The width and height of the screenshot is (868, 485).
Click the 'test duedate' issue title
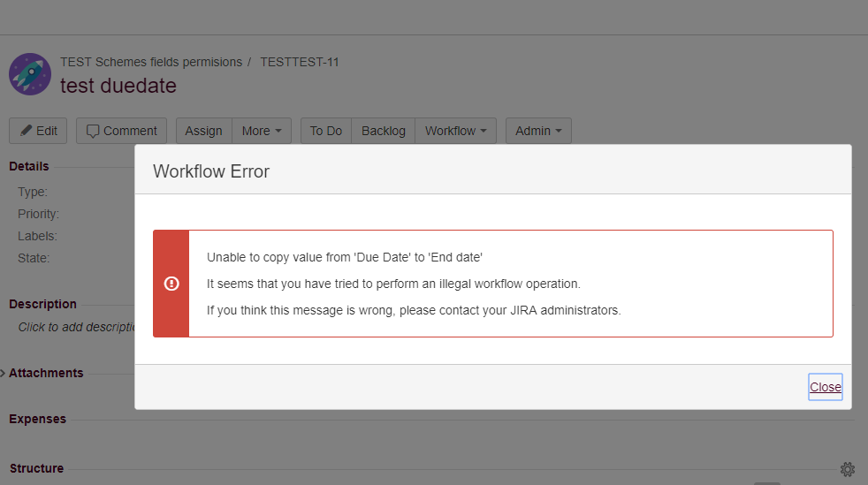(118, 86)
